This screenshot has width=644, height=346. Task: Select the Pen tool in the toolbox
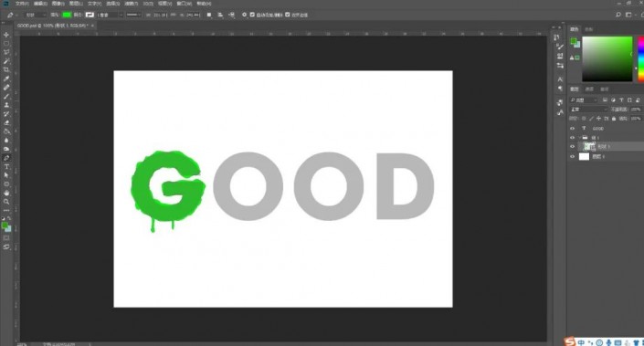click(6, 158)
